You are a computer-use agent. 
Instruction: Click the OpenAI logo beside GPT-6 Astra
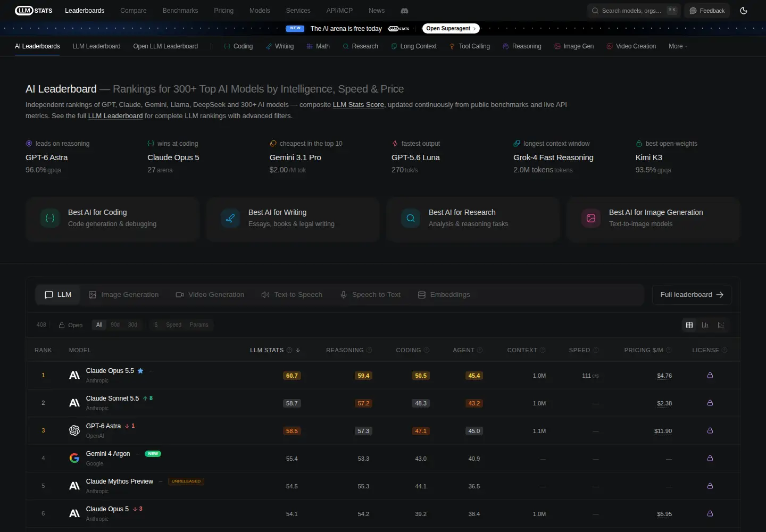tap(74, 430)
